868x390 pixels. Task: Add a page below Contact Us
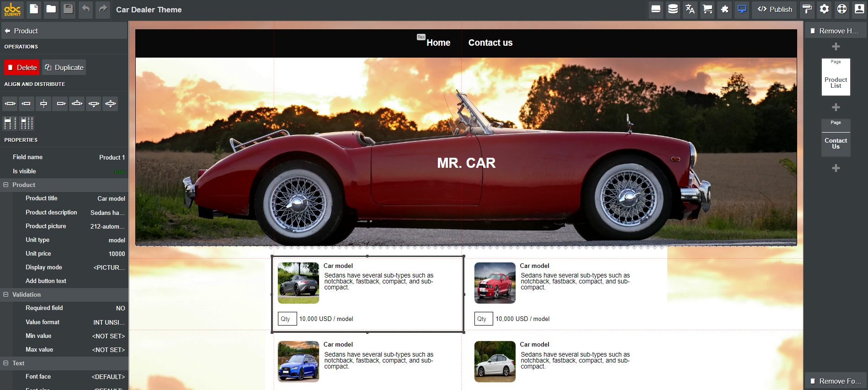[836, 168]
